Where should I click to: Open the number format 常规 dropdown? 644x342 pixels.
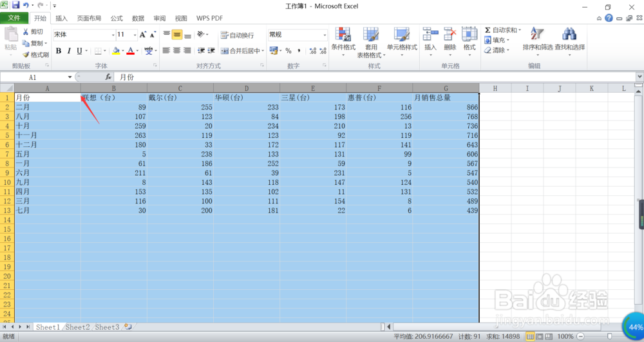point(325,35)
